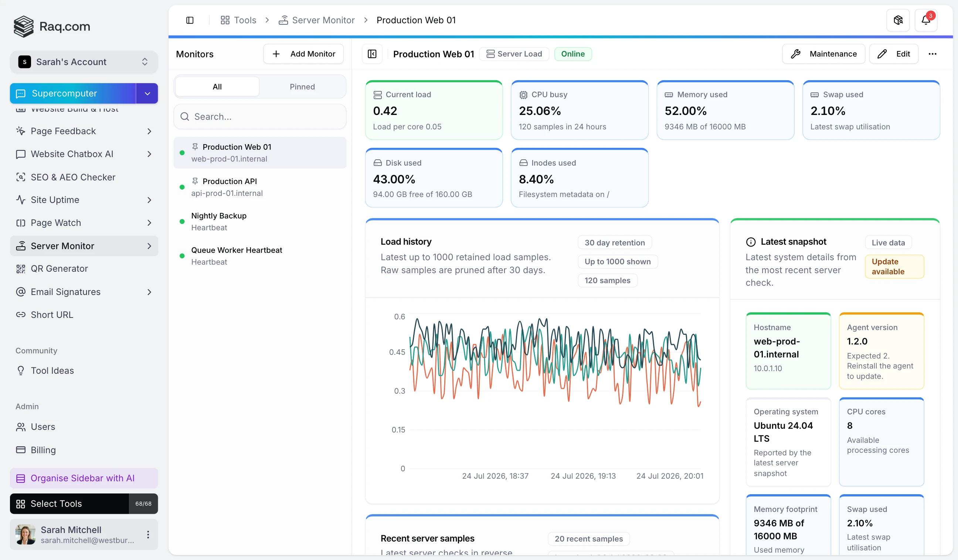958x560 pixels.
Task: Switch to the All monitors tab
Action: (217, 87)
